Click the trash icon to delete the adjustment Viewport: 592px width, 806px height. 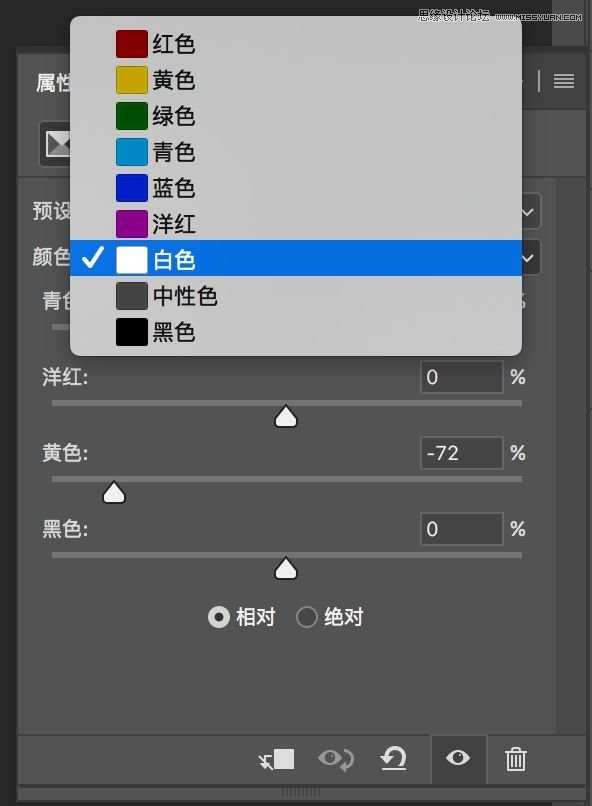516,759
